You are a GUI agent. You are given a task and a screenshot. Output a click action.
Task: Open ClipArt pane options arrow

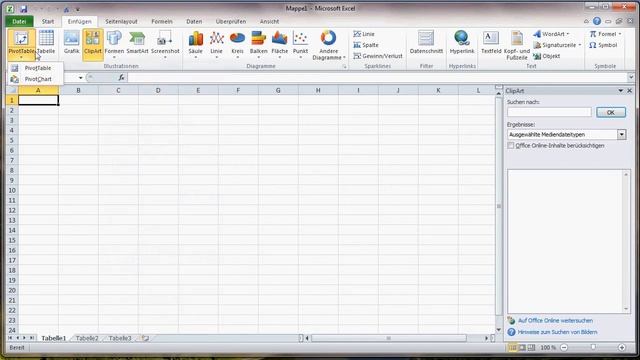(620, 91)
